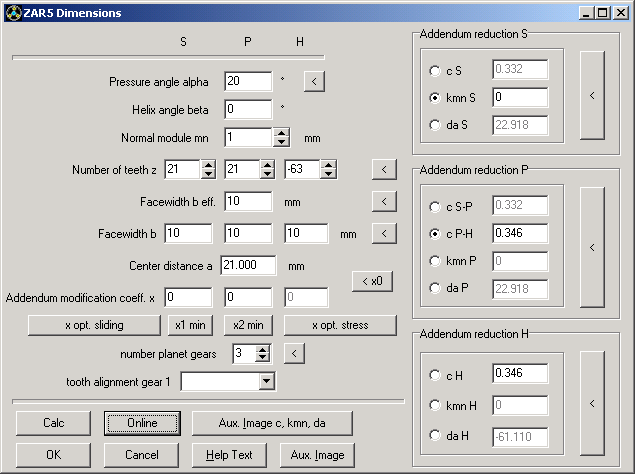The width and height of the screenshot is (635, 474).
Task: Click the '<' button beside Facewidth b eff.
Action: pyautogui.click(x=383, y=202)
